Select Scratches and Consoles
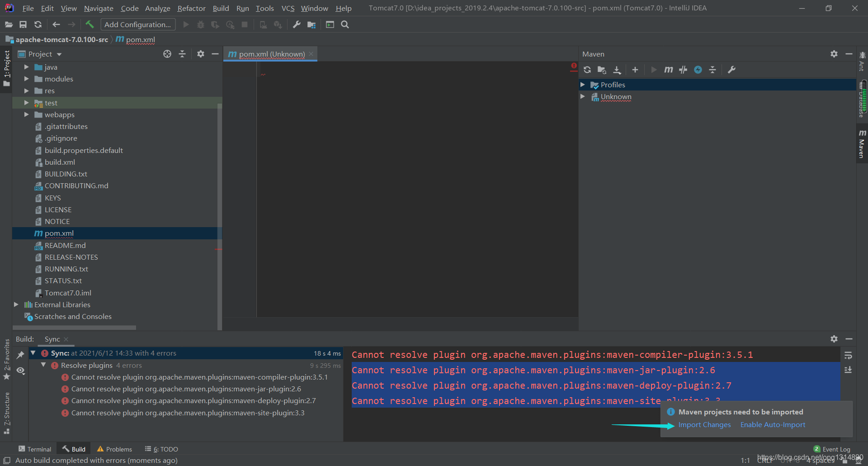The image size is (868, 466). tap(72, 316)
